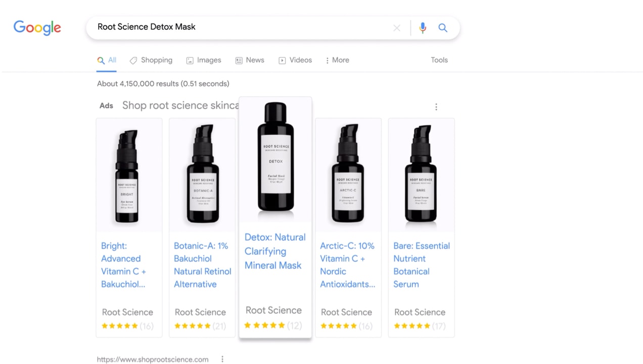Switch to the News tab
The image size is (643, 364).
coord(250,60)
